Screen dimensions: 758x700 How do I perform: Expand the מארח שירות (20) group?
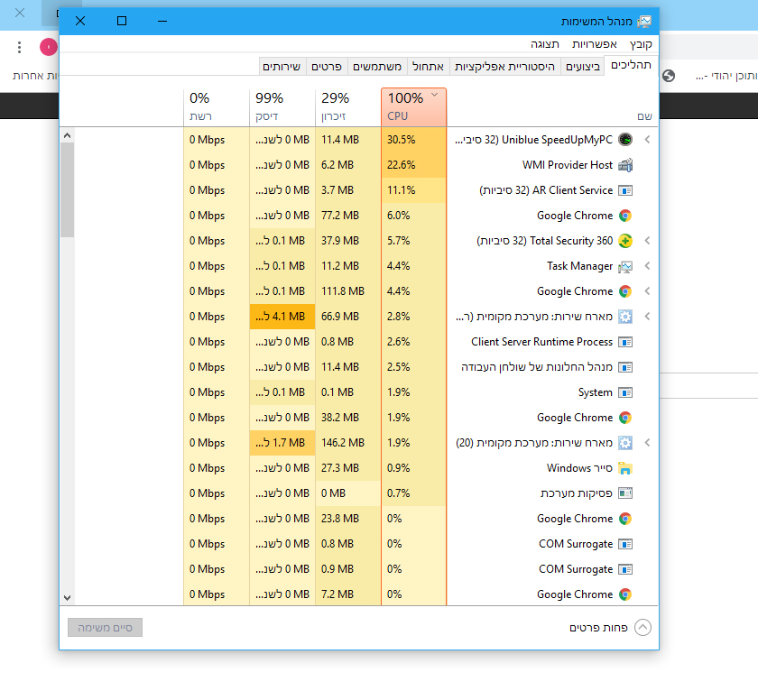point(647,443)
